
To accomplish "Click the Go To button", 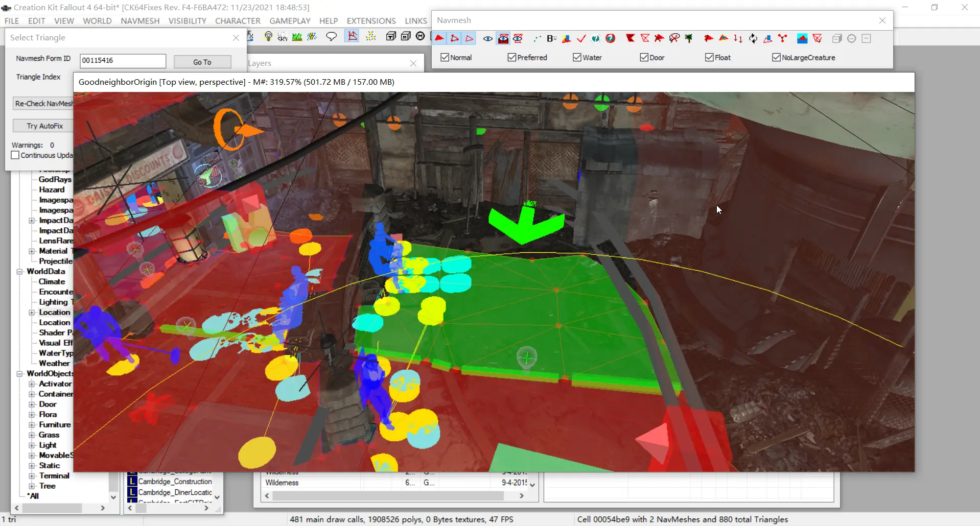I will tap(202, 62).
